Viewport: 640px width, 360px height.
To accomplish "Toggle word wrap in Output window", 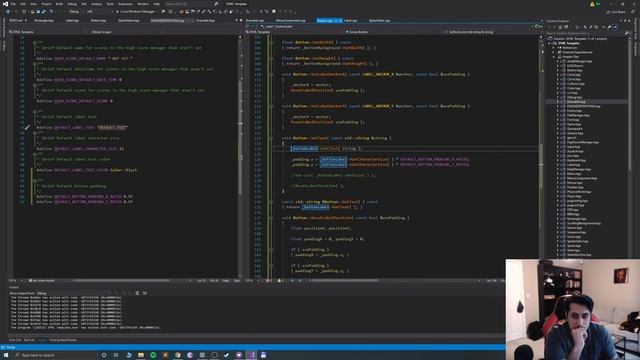I will coord(144,293).
